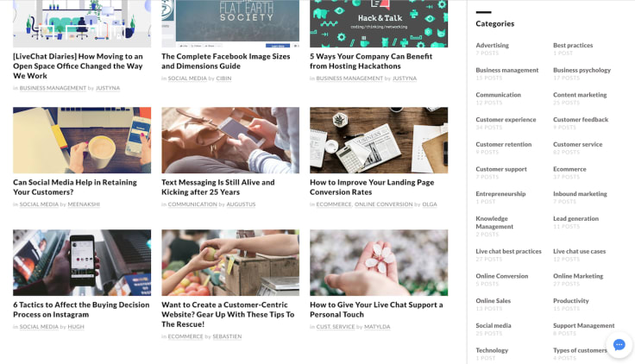
Task: Open the Instagram phone photo thumbnail
Action: tap(82, 263)
